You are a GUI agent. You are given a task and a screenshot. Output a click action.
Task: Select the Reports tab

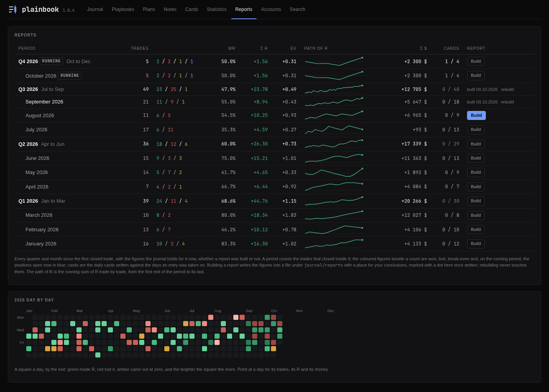[x=244, y=9]
